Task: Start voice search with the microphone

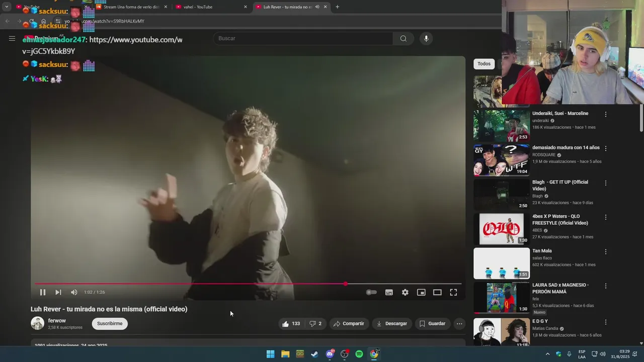Action: point(426,38)
